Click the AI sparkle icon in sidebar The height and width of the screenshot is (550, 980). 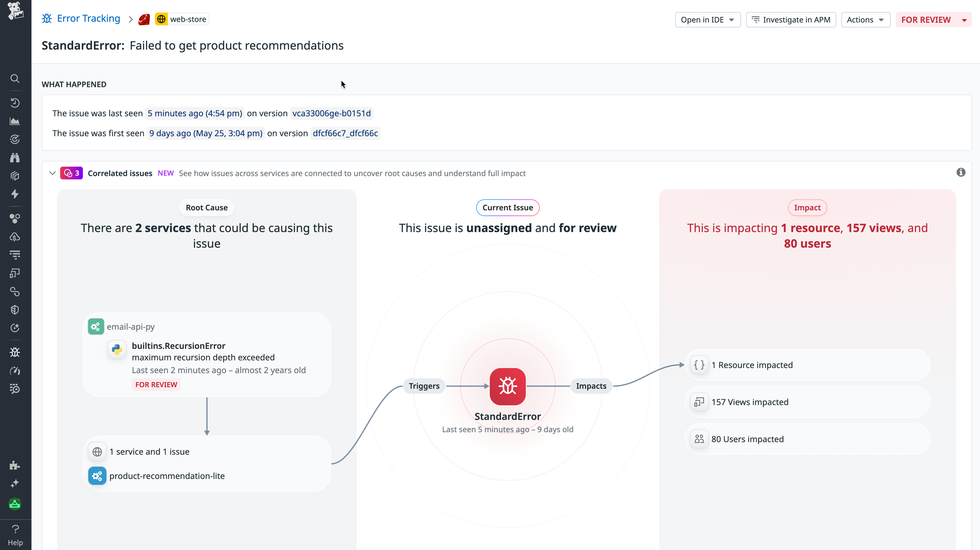point(15,483)
